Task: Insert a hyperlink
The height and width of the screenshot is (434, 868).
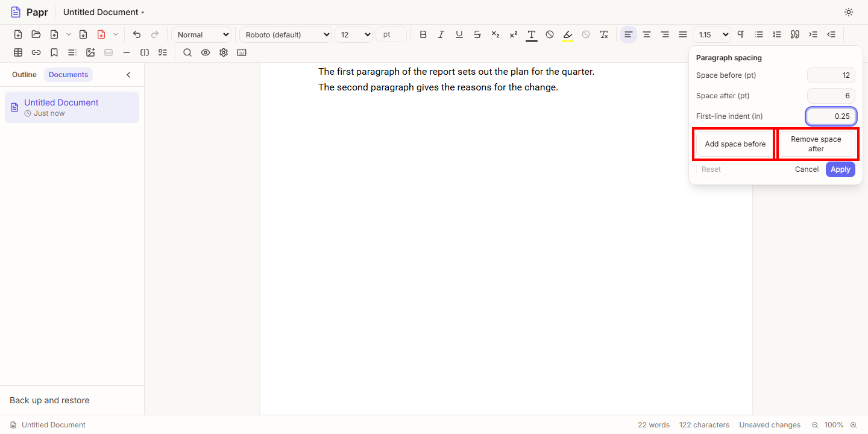Action: (36, 52)
